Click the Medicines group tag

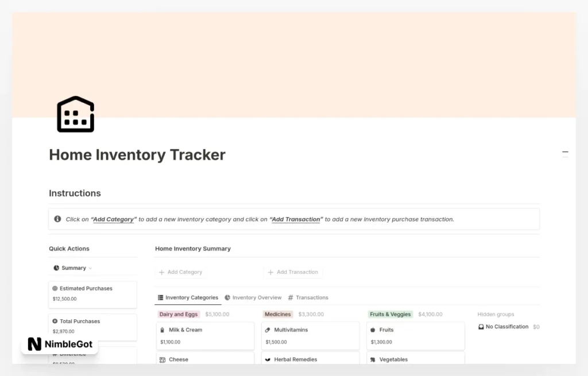[x=277, y=314]
